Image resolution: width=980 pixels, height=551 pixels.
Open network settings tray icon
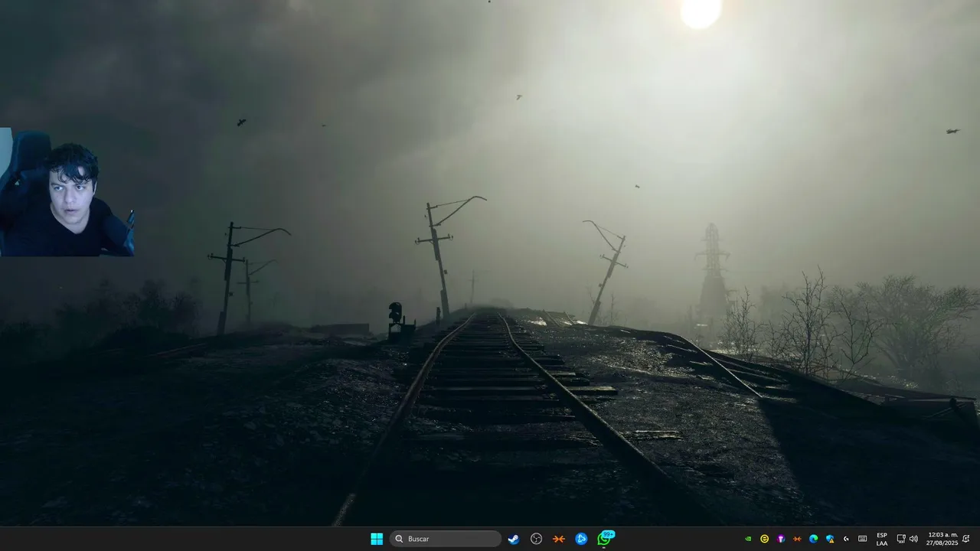click(x=901, y=539)
